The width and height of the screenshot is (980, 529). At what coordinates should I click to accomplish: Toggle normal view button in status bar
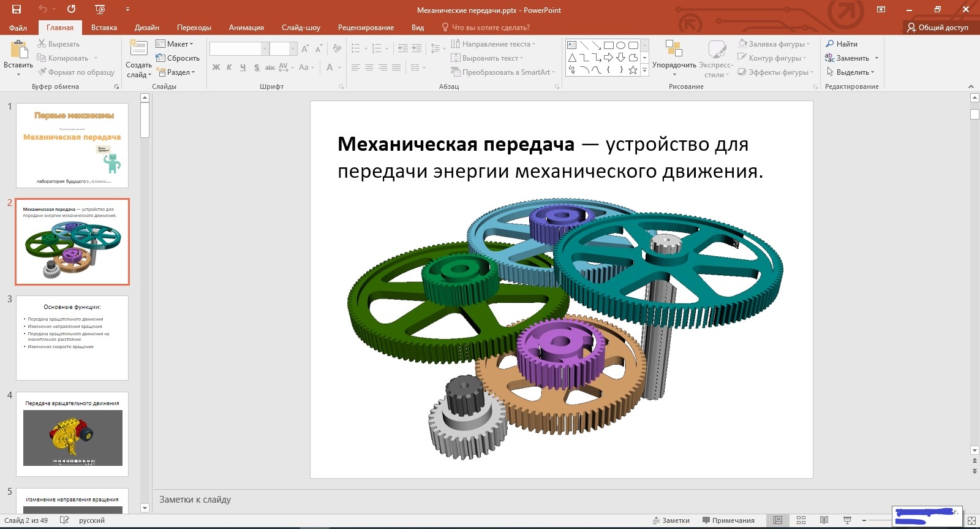(x=778, y=520)
